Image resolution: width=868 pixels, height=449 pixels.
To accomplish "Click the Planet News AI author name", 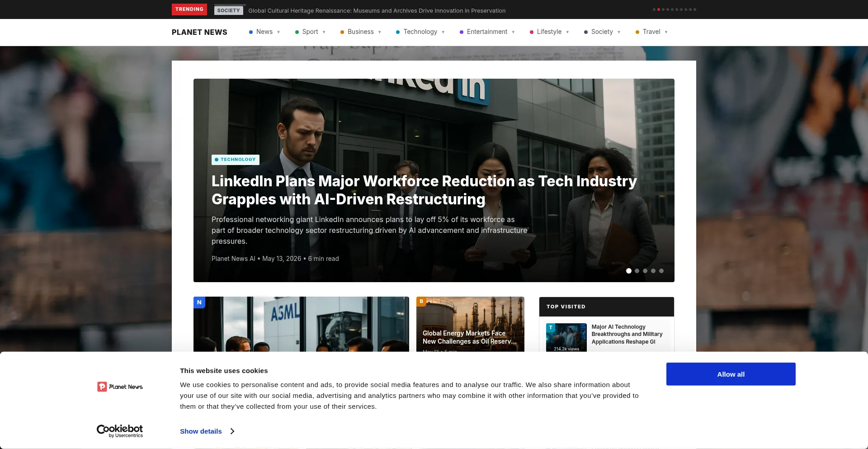I will click(233, 259).
